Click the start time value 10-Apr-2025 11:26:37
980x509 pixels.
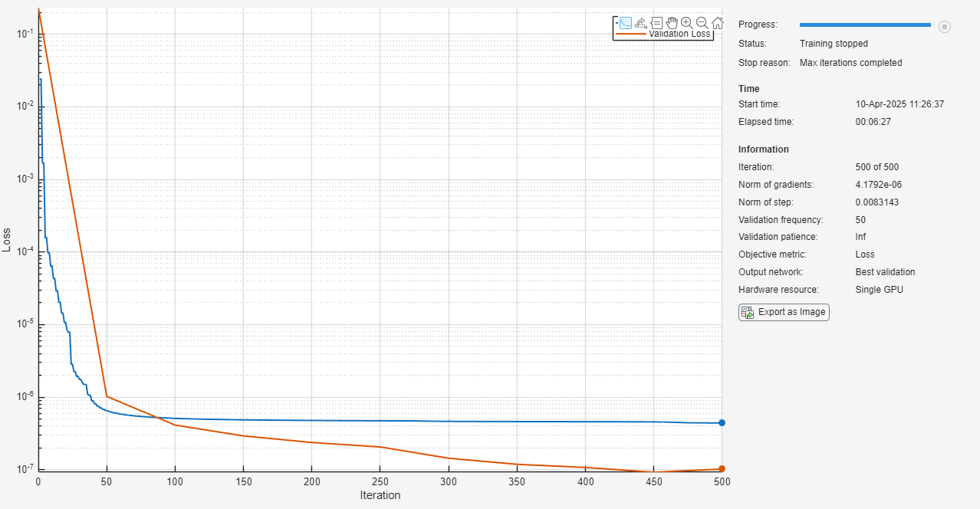tap(899, 104)
